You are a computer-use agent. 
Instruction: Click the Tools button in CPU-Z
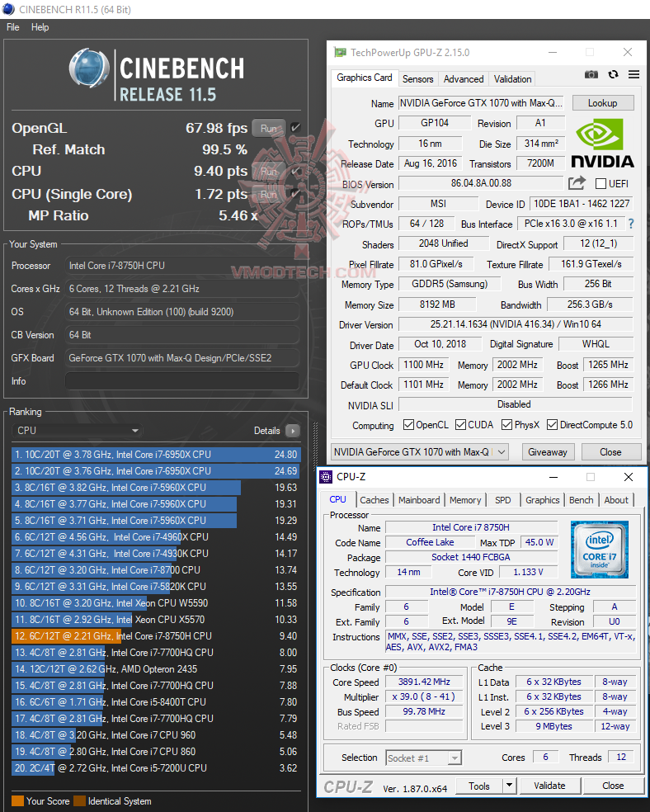479,786
